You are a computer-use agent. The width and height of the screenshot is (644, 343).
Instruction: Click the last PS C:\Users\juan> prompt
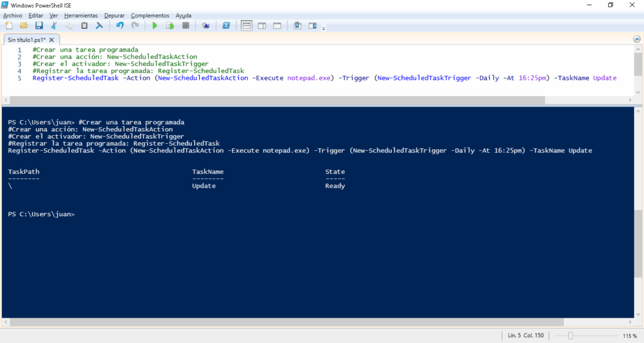pos(42,214)
